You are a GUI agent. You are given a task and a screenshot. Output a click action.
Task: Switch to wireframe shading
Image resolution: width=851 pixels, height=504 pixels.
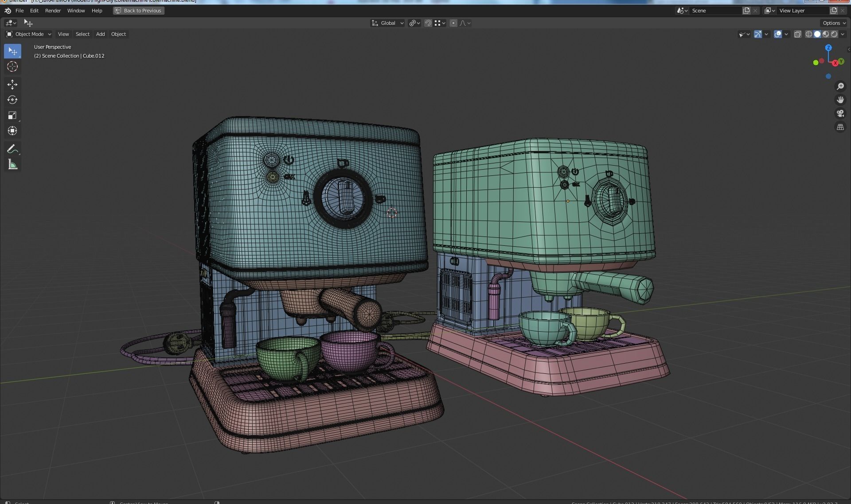click(808, 34)
